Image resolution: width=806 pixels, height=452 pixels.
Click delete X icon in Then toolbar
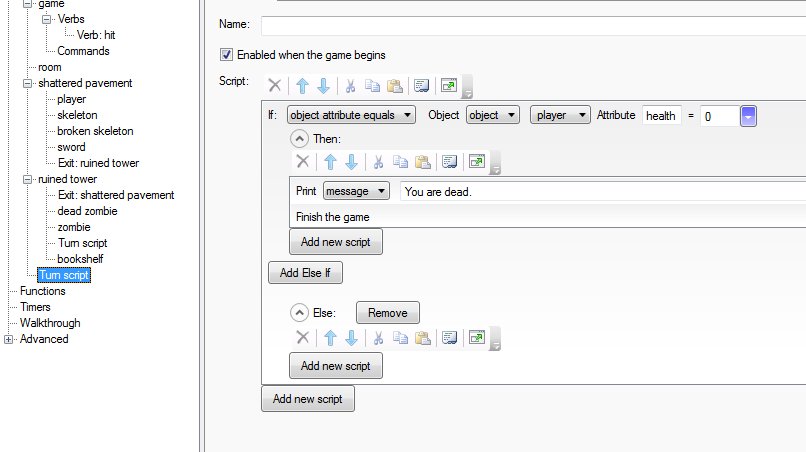point(302,162)
